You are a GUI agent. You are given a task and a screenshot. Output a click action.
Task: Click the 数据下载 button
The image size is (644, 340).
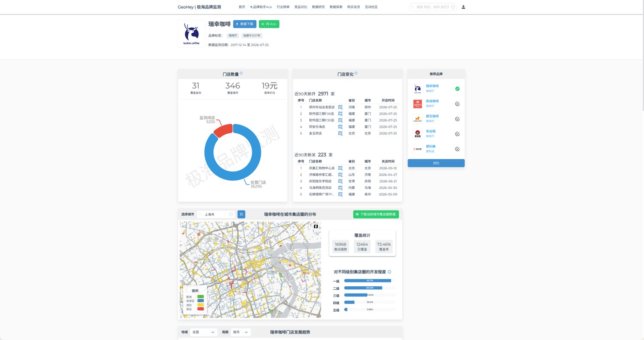245,24
